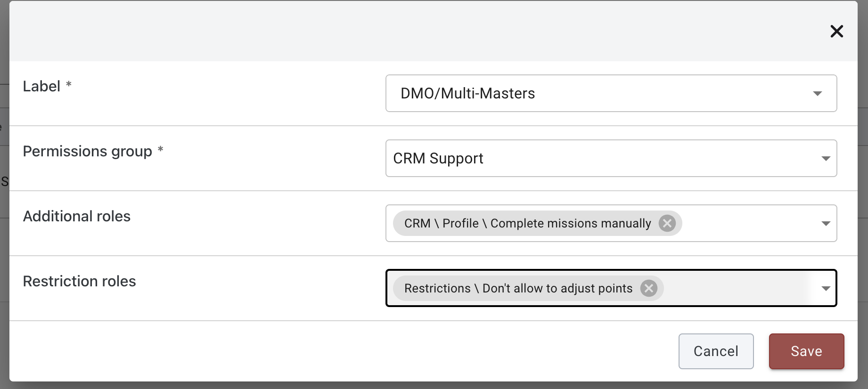Click the Permissions group dropdown arrow
This screenshot has width=868, height=389.
pyautogui.click(x=826, y=159)
